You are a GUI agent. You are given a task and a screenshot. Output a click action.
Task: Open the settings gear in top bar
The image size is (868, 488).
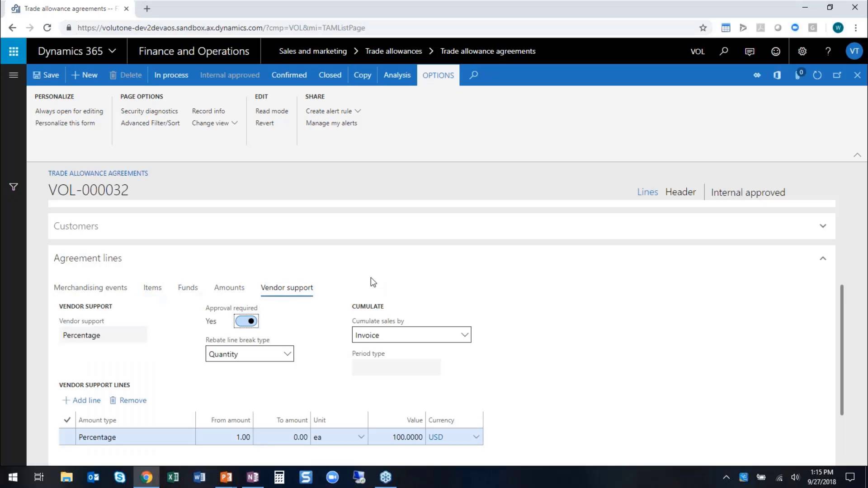coord(802,51)
